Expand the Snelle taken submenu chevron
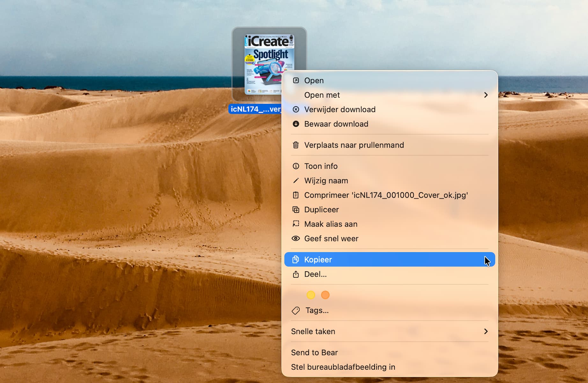The image size is (588, 383). point(486,331)
